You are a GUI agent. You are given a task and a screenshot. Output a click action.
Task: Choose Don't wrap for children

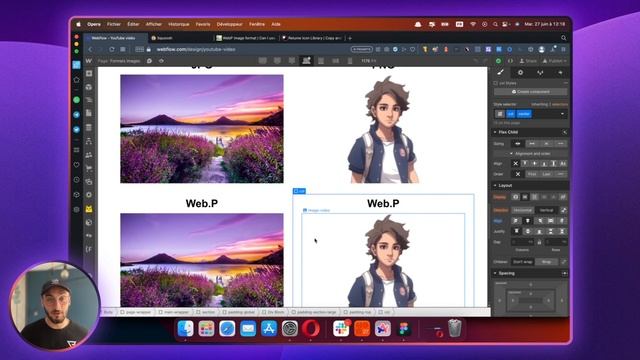coord(522,262)
